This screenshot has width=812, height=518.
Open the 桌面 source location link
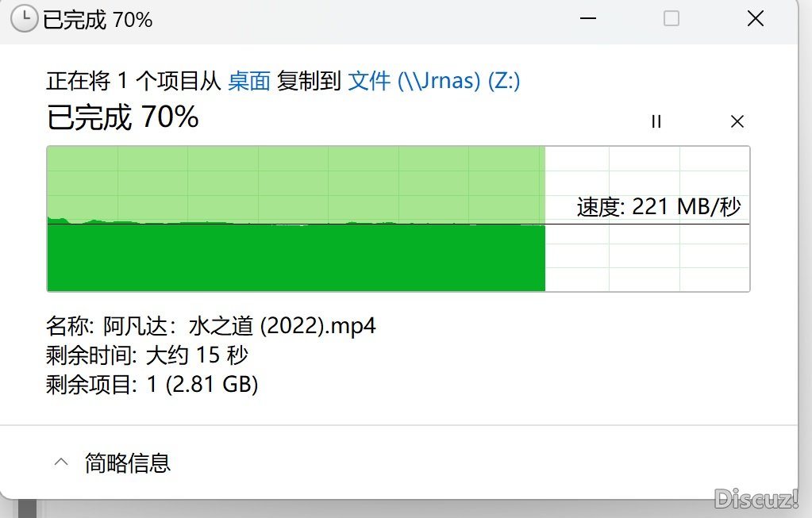(x=249, y=81)
